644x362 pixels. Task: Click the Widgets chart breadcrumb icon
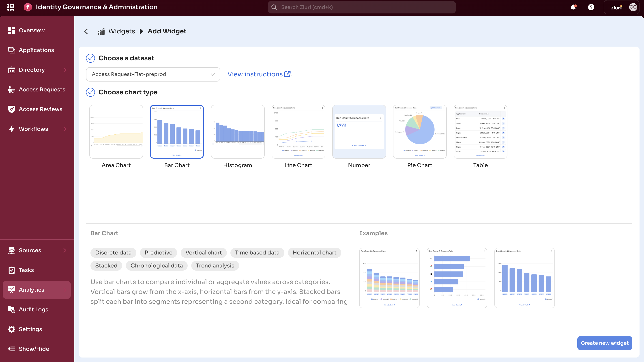click(x=101, y=31)
